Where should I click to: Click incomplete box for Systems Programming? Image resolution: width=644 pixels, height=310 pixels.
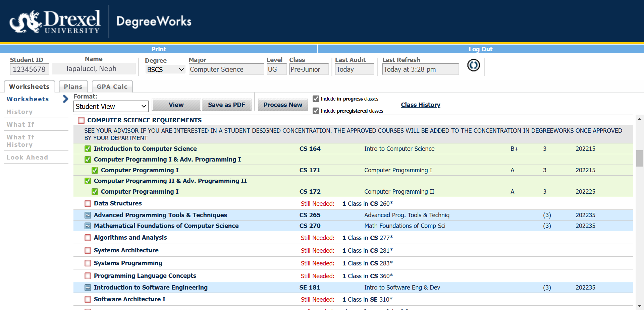[88, 263]
